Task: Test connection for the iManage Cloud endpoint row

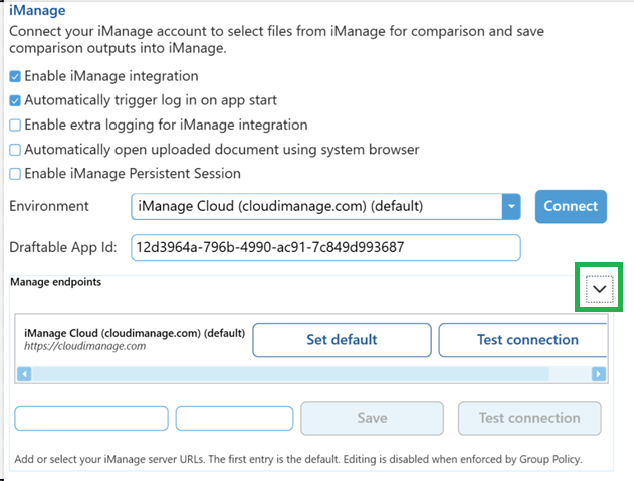Action: tap(523, 340)
